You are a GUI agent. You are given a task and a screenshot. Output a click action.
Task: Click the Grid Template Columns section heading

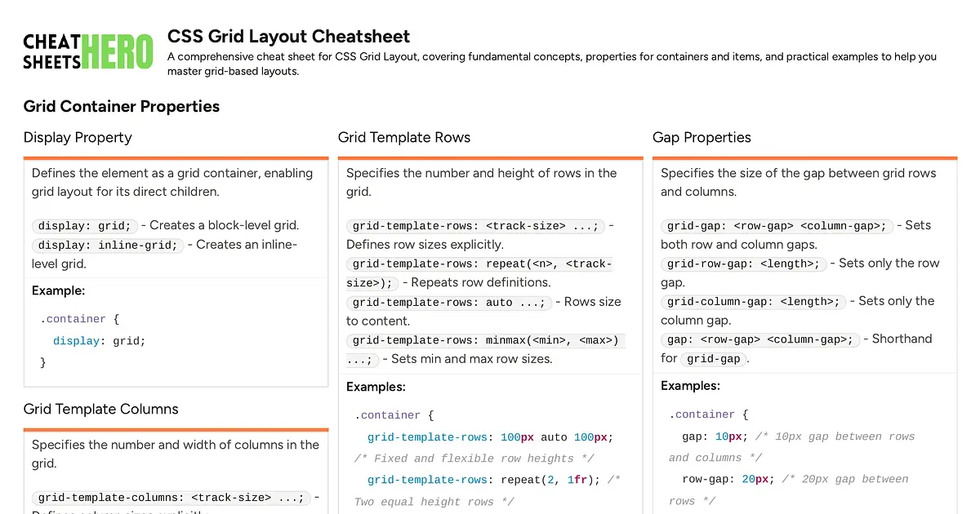(100, 409)
